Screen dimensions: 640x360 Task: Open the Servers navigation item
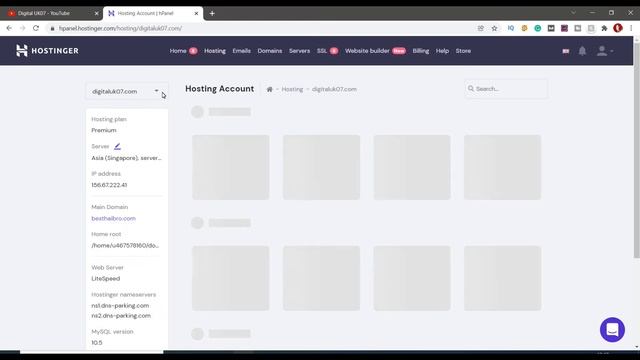point(299,51)
